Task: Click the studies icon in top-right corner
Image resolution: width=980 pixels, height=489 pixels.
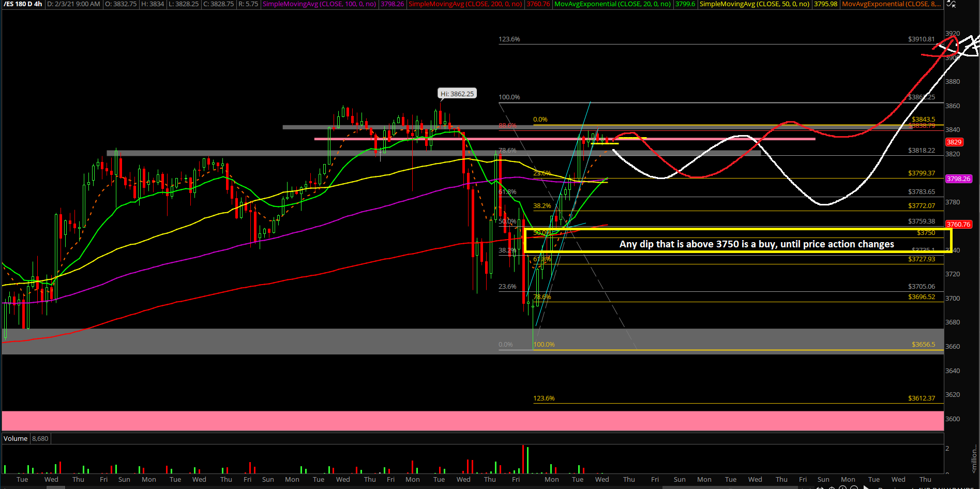Action: [x=951, y=4]
